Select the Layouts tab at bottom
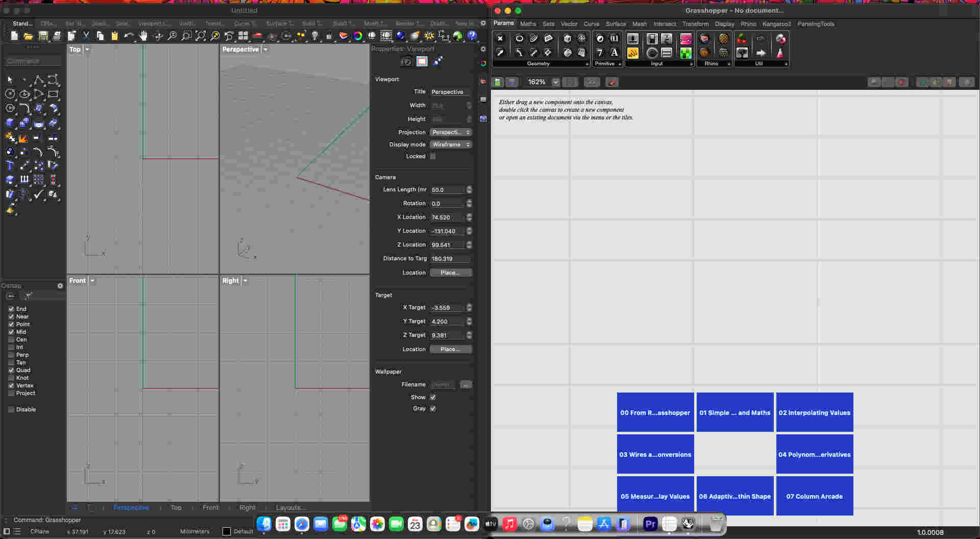 point(291,508)
